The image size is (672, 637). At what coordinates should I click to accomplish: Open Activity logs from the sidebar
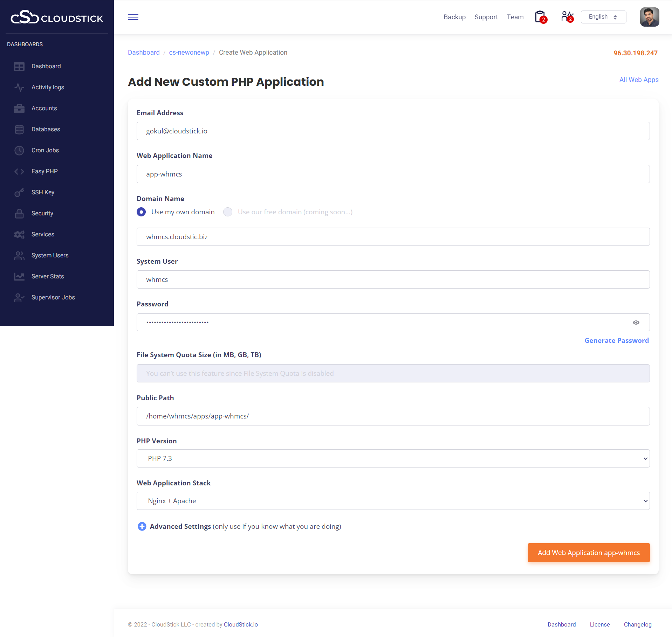[48, 87]
